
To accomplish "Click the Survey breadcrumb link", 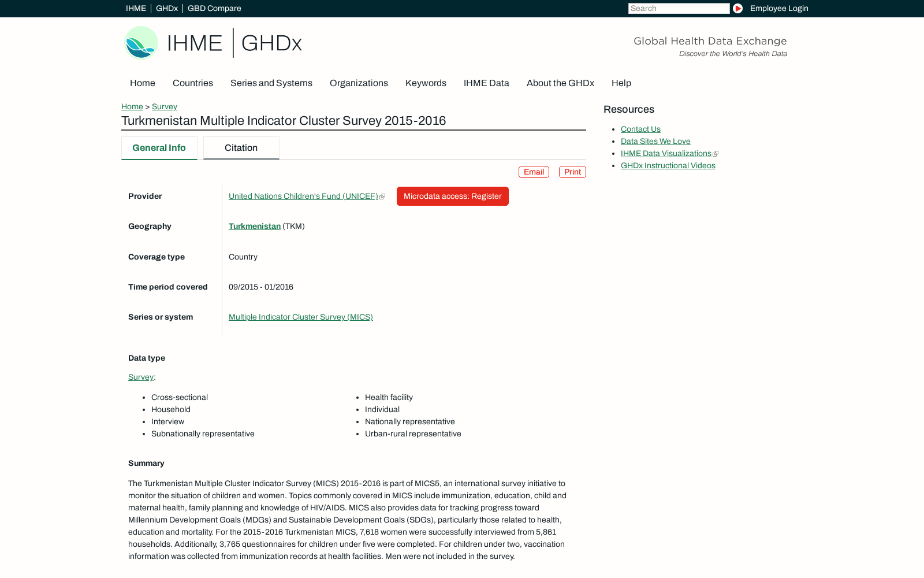I will coord(165,107).
